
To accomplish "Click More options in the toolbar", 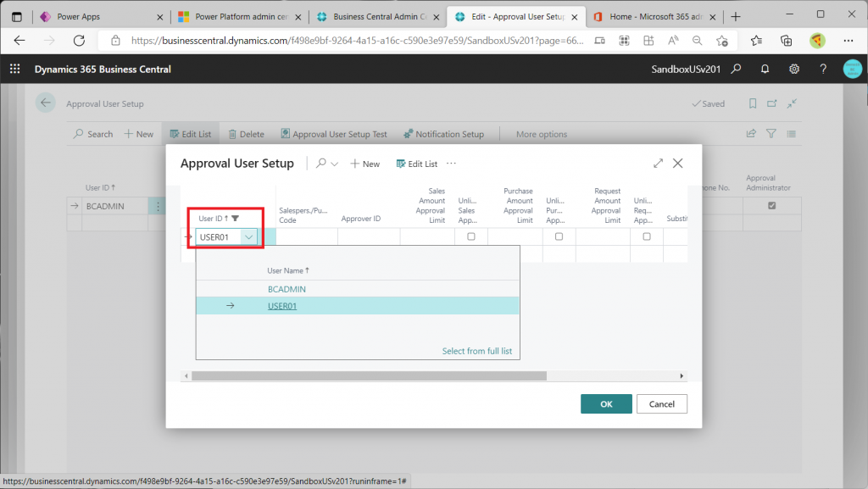I will tap(542, 134).
